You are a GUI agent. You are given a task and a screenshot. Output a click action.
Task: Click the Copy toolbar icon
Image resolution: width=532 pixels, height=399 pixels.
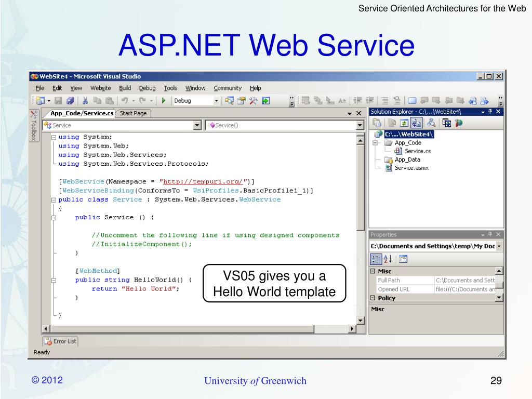97,101
